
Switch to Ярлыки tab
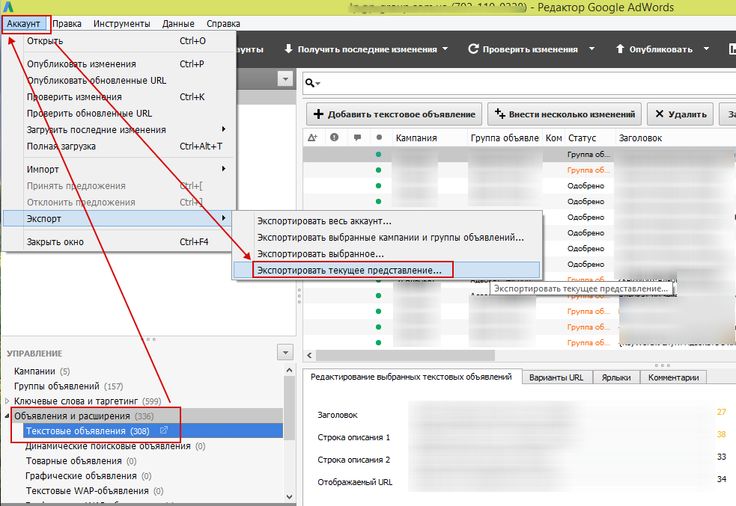pos(616,377)
